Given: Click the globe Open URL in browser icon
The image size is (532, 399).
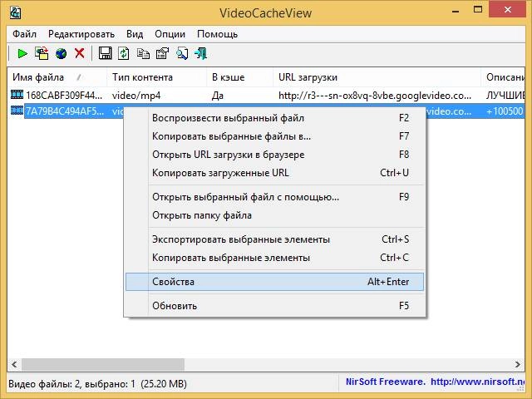Looking at the screenshot, I should (x=61, y=53).
